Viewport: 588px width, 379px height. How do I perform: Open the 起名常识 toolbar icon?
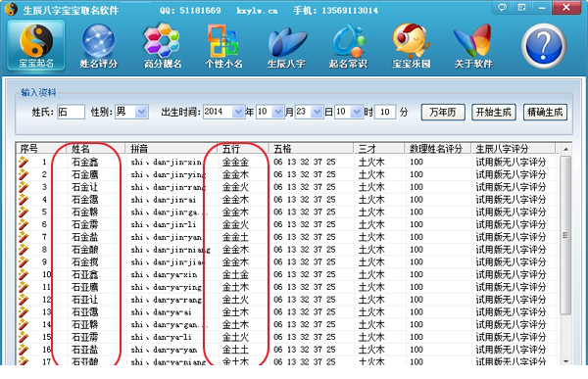348,46
